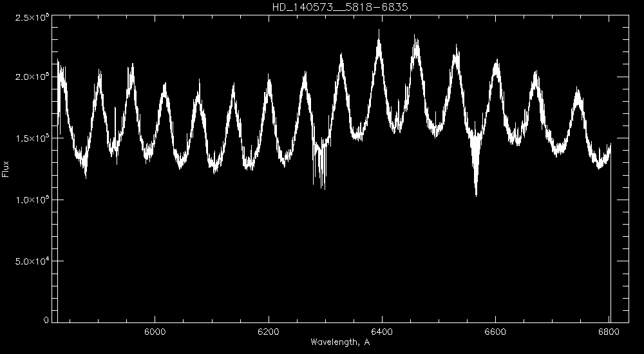
Task: Click the 2.0×10⁵ y-axis tick label
Action: tap(32, 77)
